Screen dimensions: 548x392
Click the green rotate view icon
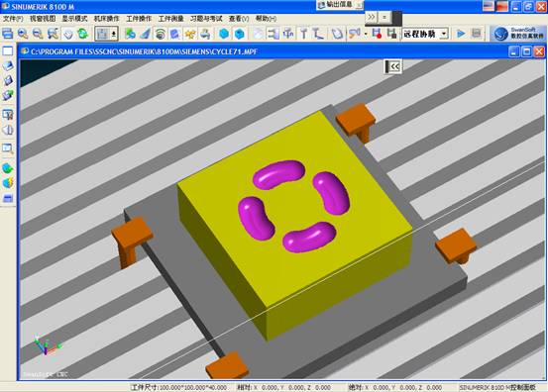[83, 34]
